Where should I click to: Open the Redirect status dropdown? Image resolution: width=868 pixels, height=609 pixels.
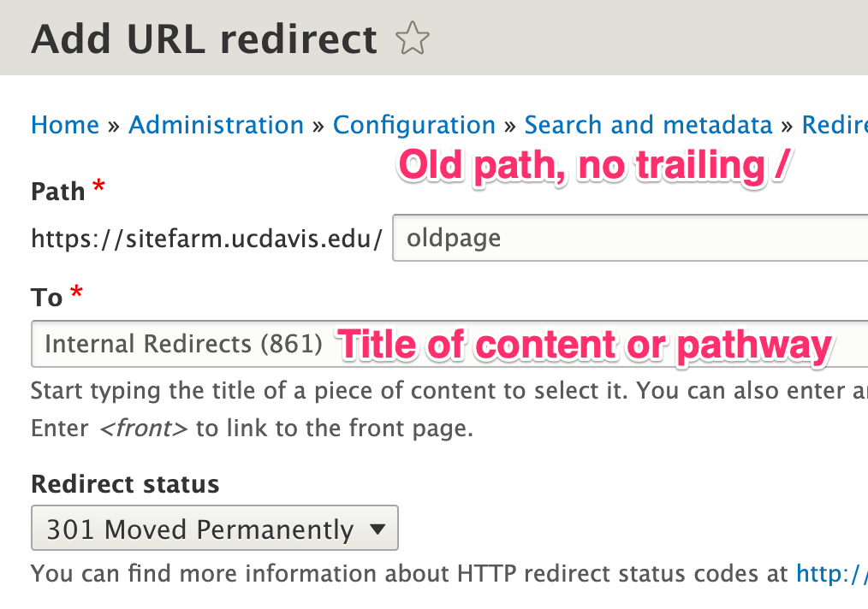(x=214, y=529)
